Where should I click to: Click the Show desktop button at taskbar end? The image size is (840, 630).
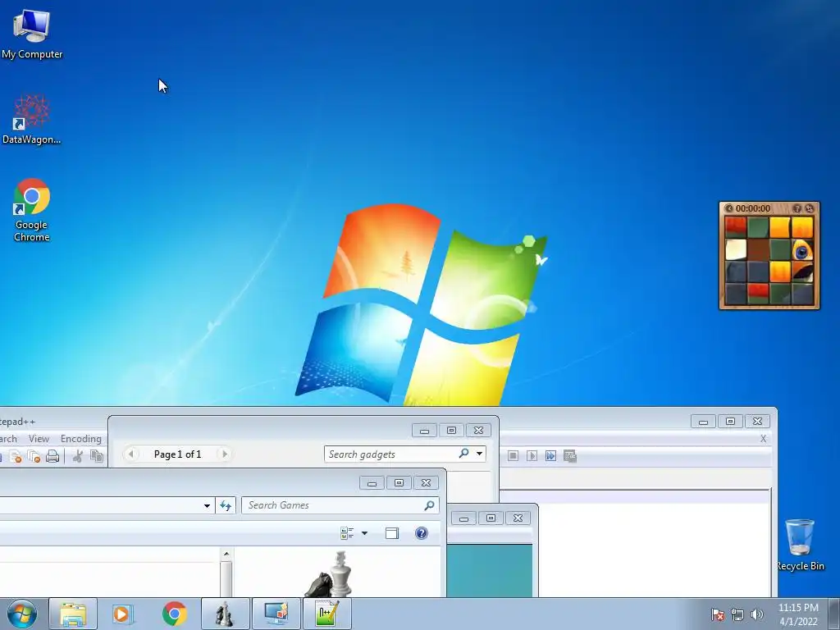pyautogui.click(x=834, y=614)
